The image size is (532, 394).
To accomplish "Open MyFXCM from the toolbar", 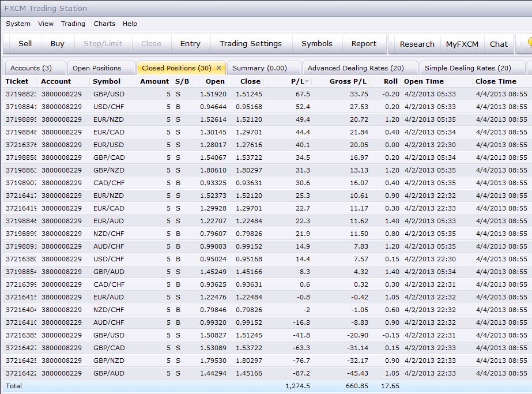I will pos(462,44).
